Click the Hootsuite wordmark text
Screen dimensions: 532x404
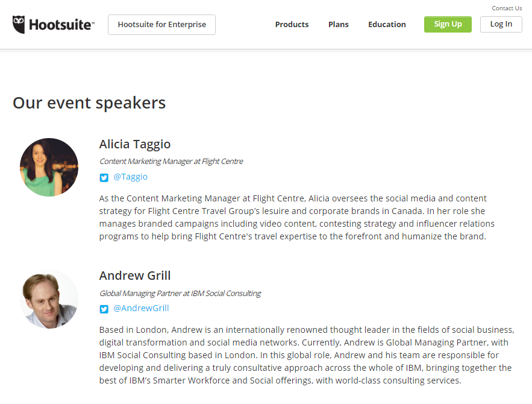click(61, 25)
